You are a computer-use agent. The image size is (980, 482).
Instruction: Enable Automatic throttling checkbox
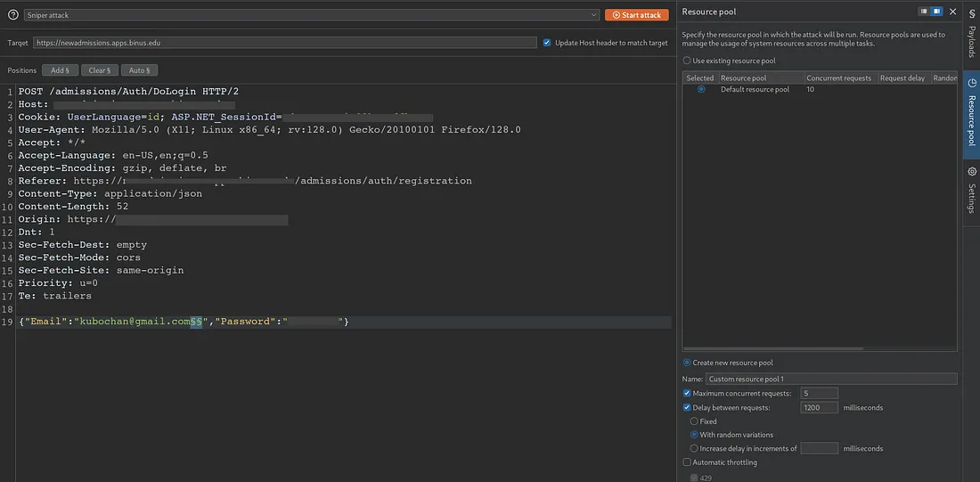tap(687, 462)
